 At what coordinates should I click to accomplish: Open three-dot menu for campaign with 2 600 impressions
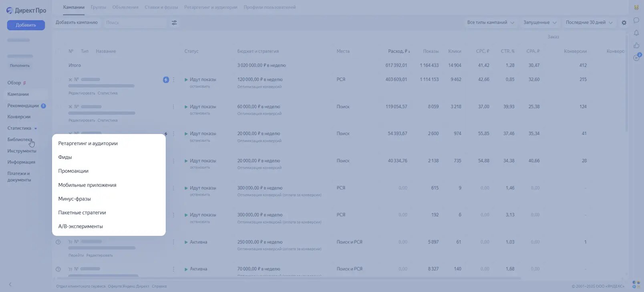173,134
